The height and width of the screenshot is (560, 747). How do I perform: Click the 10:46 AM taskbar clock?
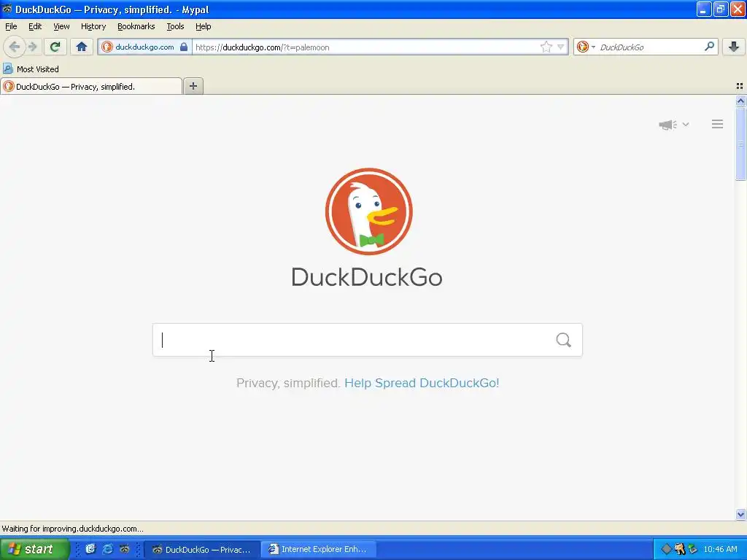coord(720,549)
